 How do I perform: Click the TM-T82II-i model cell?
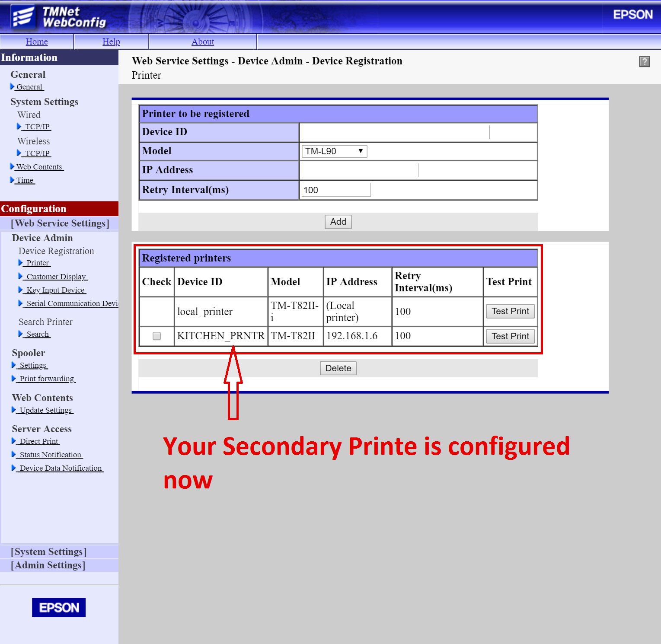coord(295,312)
